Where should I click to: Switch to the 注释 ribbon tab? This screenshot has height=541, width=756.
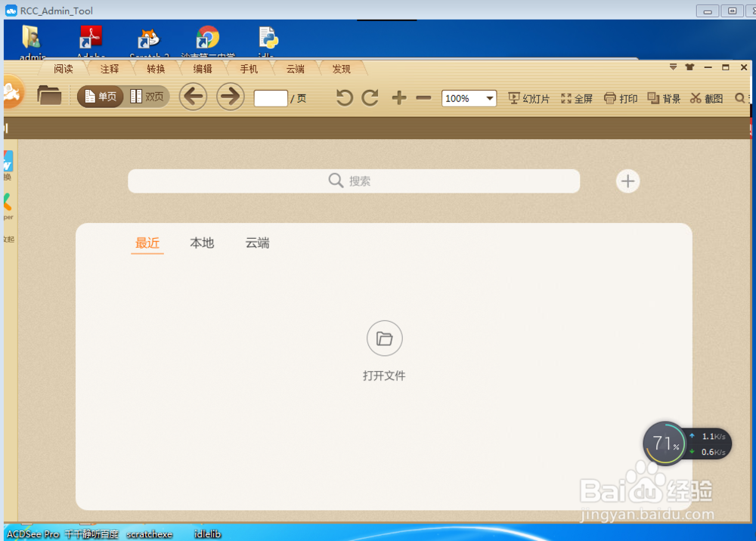tap(109, 68)
